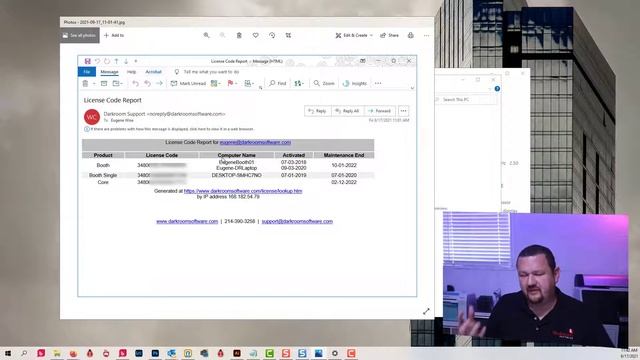The image size is (640, 360).
Task: Mark the photo as favorite with the heart
Action: pyautogui.click(x=256, y=36)
